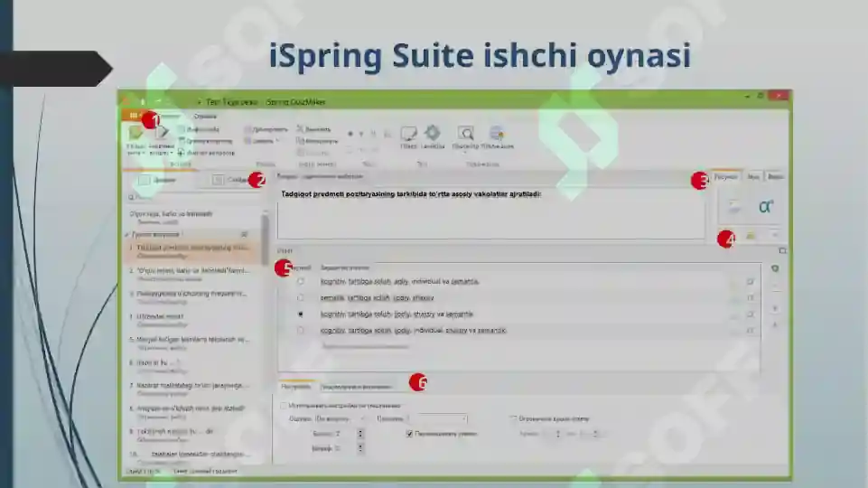Select radio for 'ijodiy, individual, shaxsiy' answer
The width and height of the screenshot is (868, 488).
(301, 330)
